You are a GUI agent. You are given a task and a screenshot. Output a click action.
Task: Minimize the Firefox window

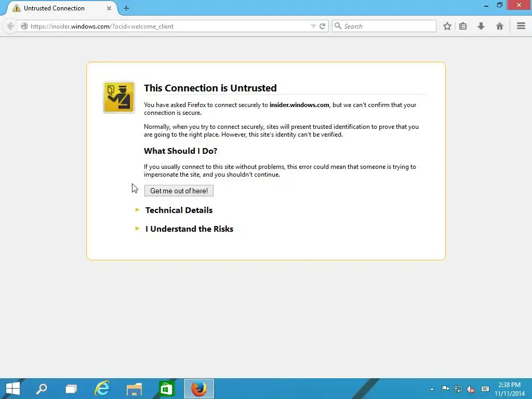coord(486,5)
